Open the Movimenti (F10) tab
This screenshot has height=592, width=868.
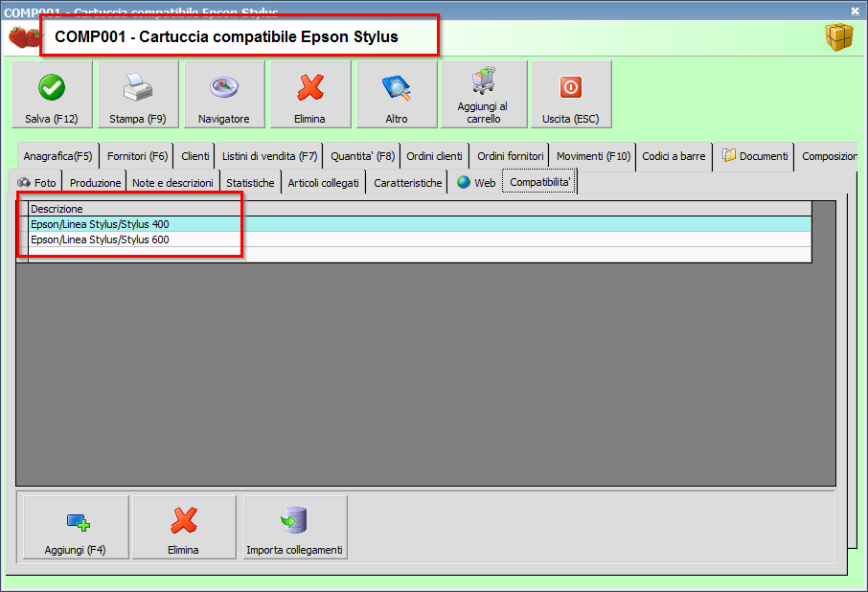pos(593,156)
